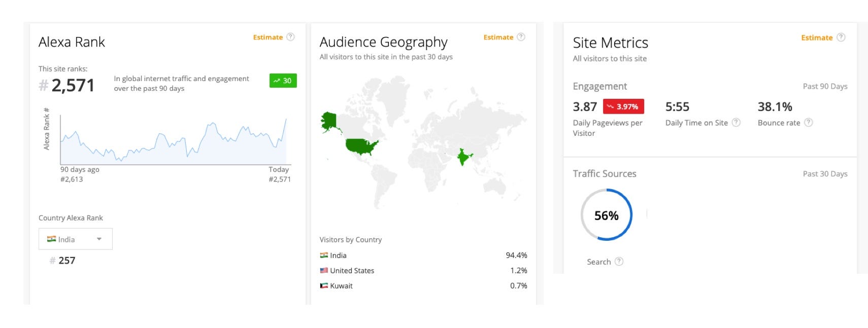Click the 'Visitors by Country' heading
This screenshot has height=328, width=868.
(350, 240)
